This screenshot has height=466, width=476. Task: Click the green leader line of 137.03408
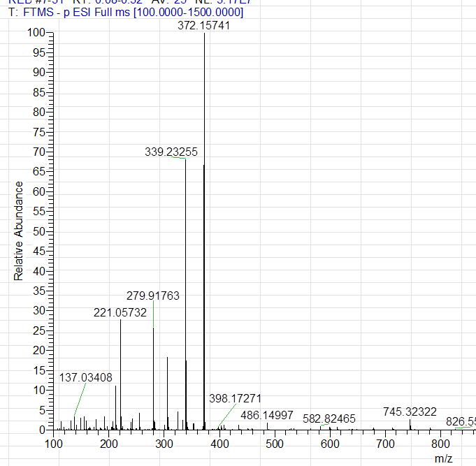pyautogui.click(x=80, y=401)
